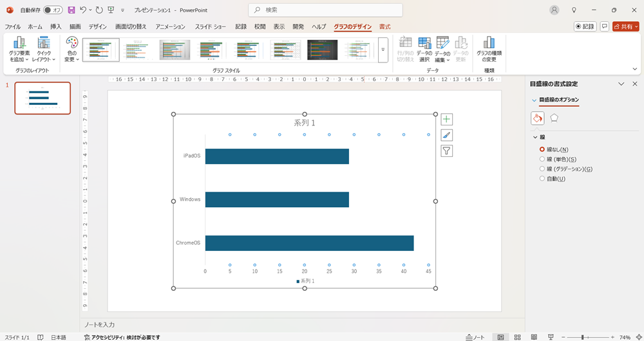
Task: Select slide 1 thumbnail
Action: (43, 98)
